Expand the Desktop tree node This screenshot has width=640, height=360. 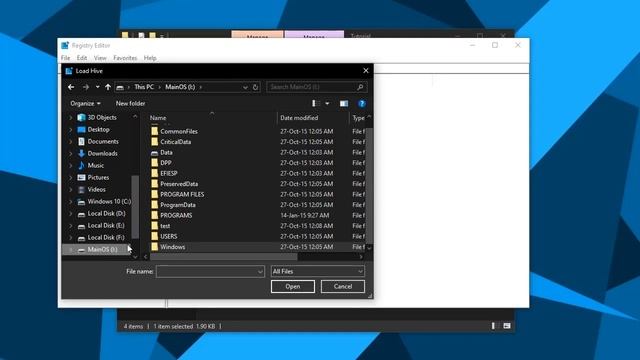71,129
